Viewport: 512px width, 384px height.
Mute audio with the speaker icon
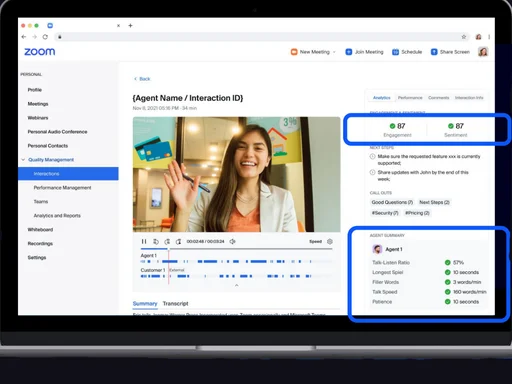[x=232, y=241]
